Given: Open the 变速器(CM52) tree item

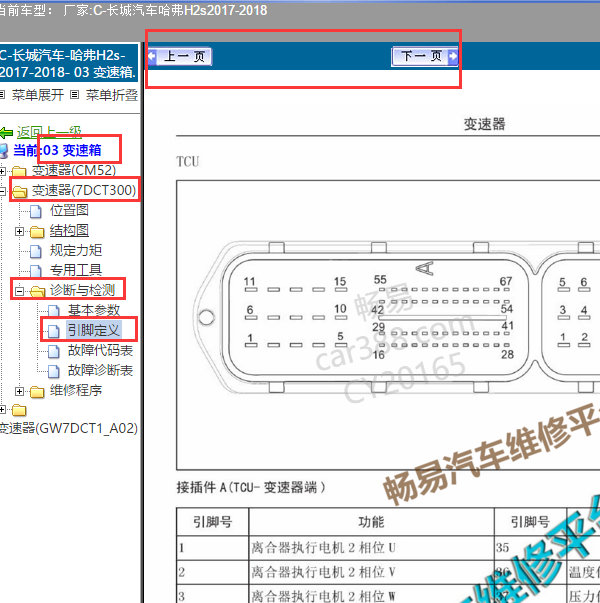Looking at the screenshot, I should [74, 170].
